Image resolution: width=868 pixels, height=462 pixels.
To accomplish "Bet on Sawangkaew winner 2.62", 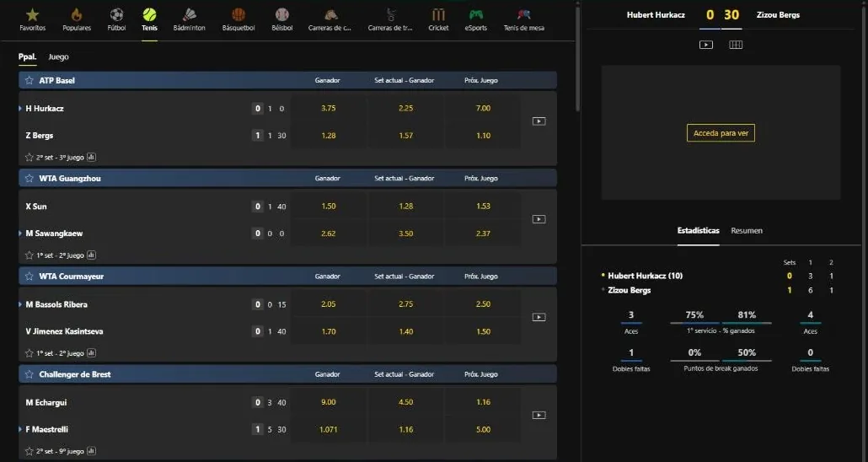I will point(329,234).
